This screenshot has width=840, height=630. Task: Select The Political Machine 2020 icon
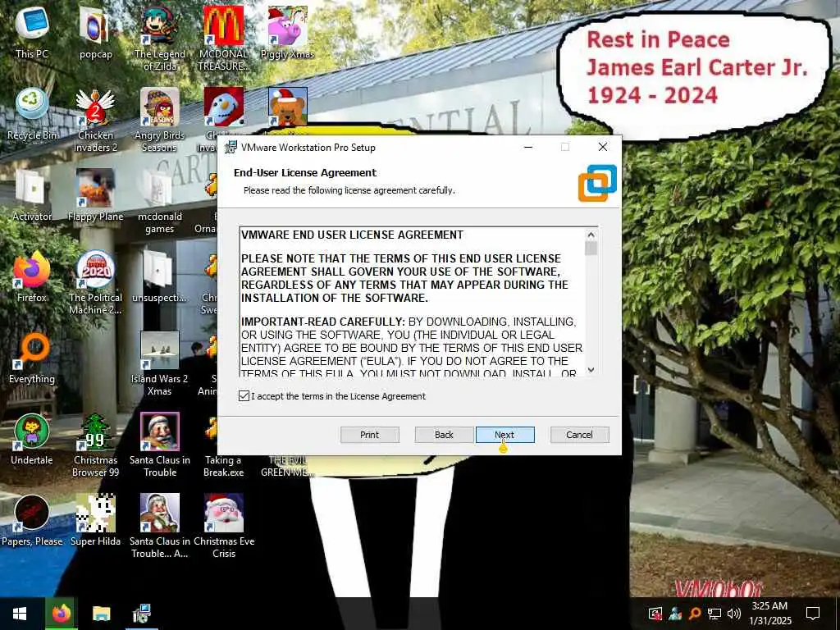tap(95, 282)
